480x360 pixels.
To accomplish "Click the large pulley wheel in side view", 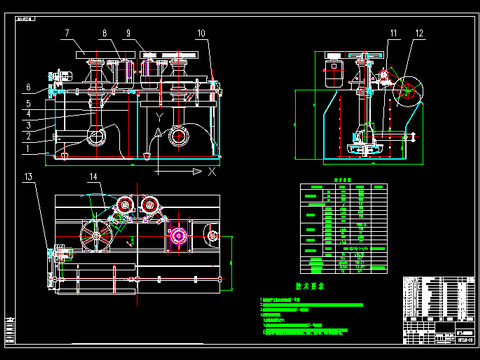I will pyautogui.click(x=408, y=91).
